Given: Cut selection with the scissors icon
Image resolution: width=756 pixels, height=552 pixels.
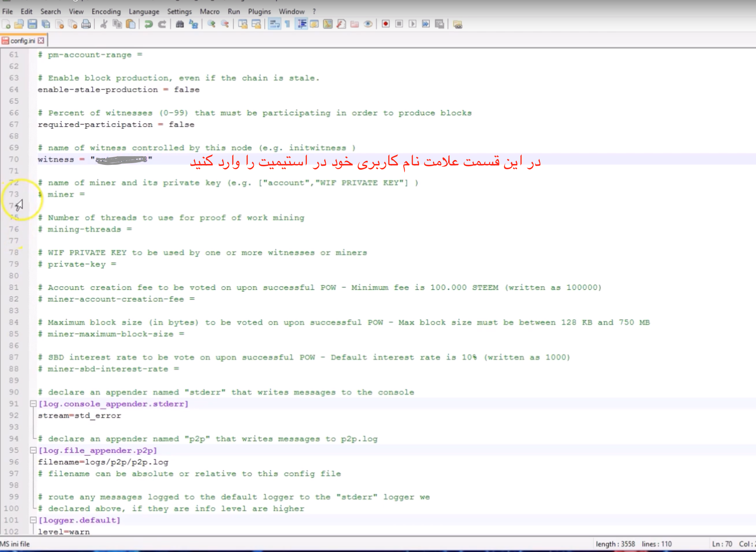Looking at the screenshot, I should tap(104, 24).
